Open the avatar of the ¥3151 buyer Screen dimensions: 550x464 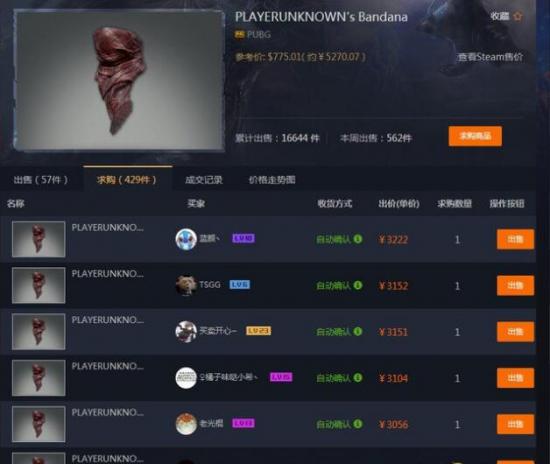[186, 331]
